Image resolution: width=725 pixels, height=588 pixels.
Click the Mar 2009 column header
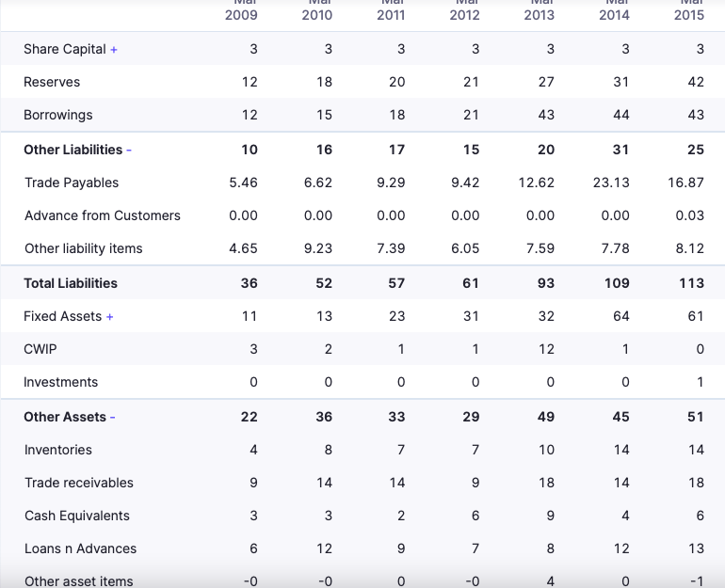click(242, 11)
